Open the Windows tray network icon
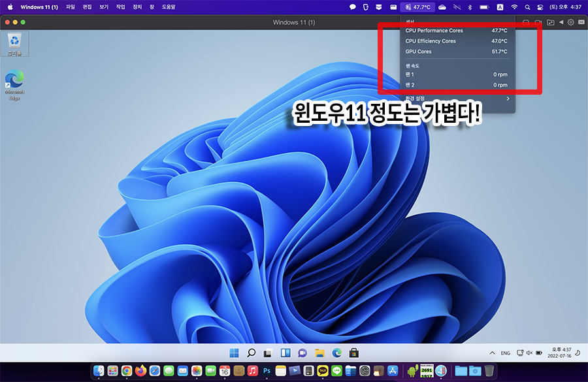 tap(520, 353)
